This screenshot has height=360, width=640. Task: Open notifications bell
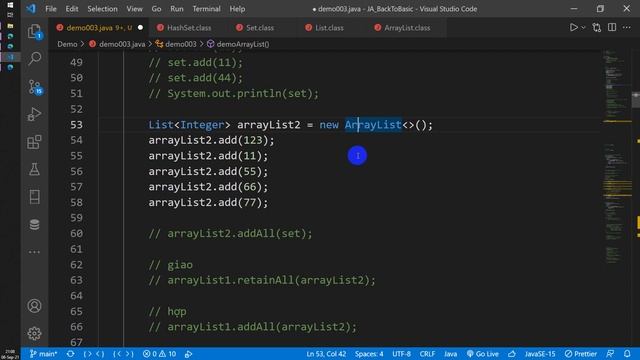[x=627, y=354]
